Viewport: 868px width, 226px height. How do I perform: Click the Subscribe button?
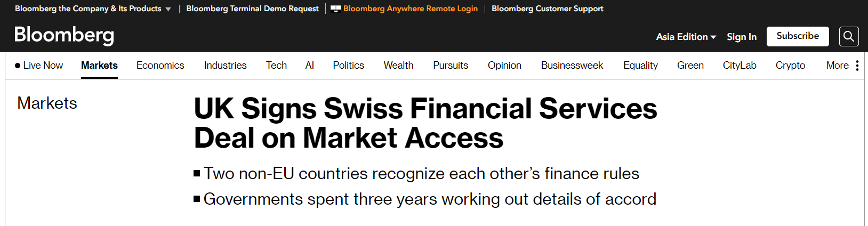pyautogui.click(x=798, y=36)
